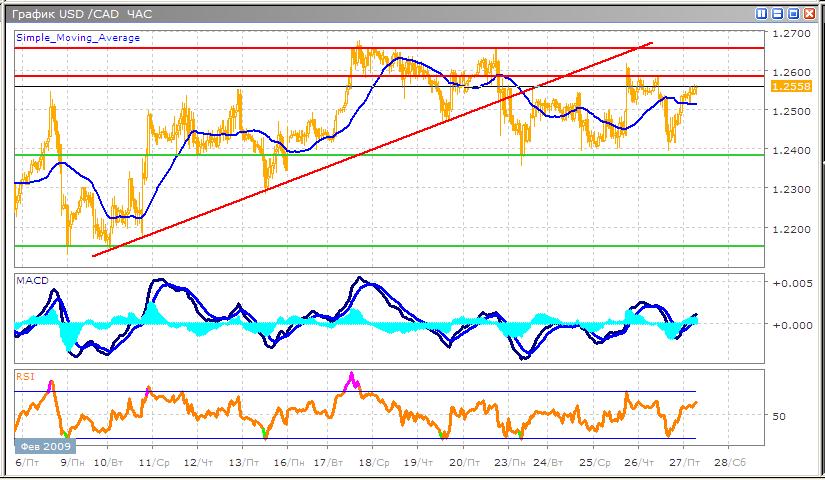Screen dimensions: 825x480
Task: Click the 6/Пт date on the time axis
Action: coord(27,464)
